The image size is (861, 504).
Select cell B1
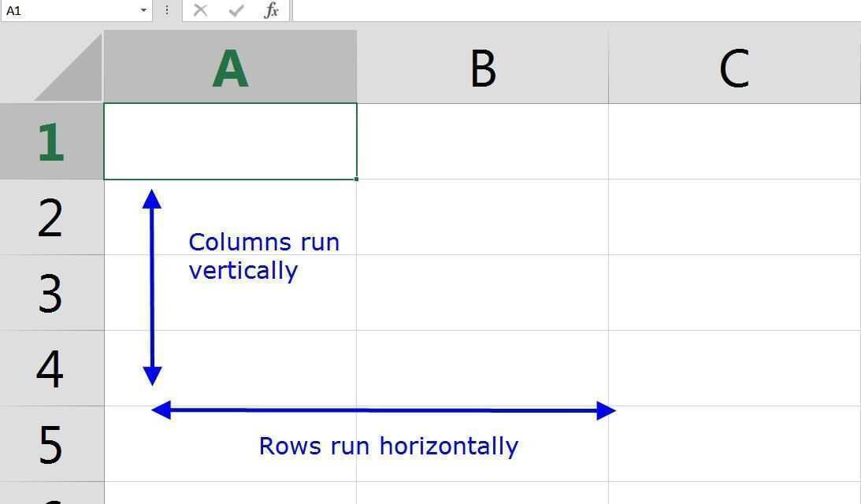pyautogui.click(x=482, y=142)
